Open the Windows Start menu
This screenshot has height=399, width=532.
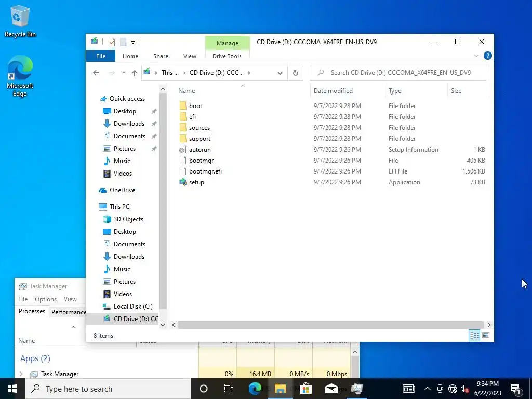[x=12, y=389]
